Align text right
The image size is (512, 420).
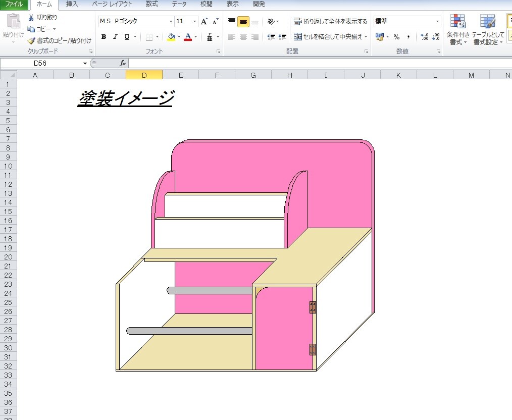coord(255,36)
